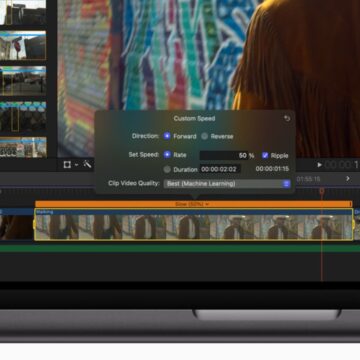The height and width of the screenshot is (360, 360).
Task: Select the bottom storefront browser thumbnail
Action: pos(23,147)
